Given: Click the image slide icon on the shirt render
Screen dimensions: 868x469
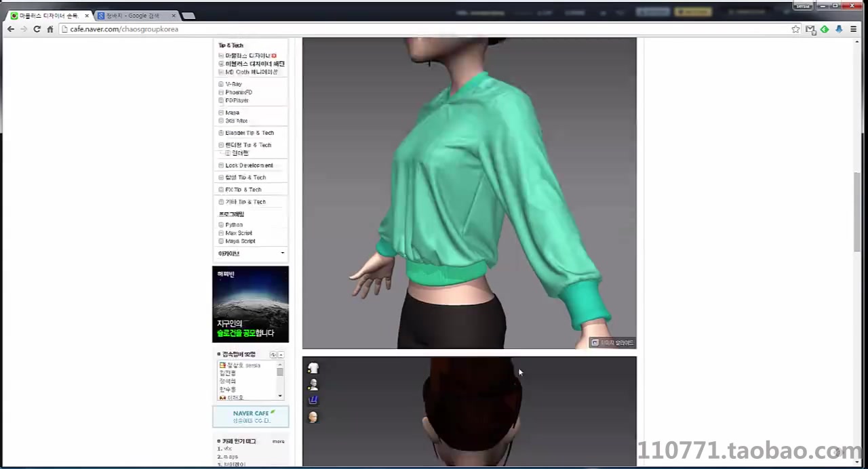Looking at the screenshot, I should pyautogui.click(x=595, y=342).
